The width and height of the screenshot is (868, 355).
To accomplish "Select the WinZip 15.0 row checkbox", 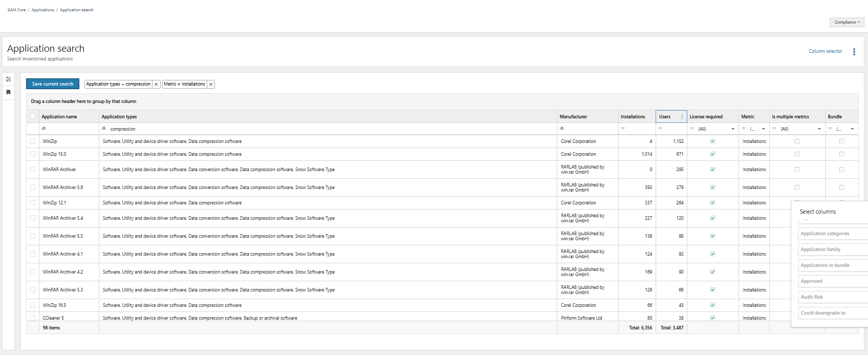I will click(33, 154).
